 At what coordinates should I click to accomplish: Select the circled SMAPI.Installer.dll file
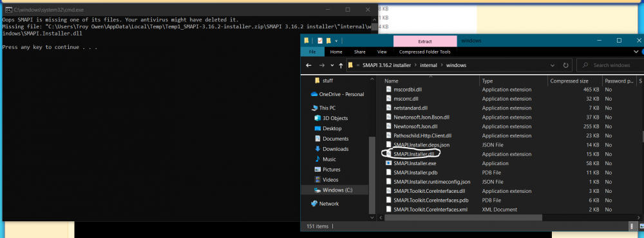point(413,154)
